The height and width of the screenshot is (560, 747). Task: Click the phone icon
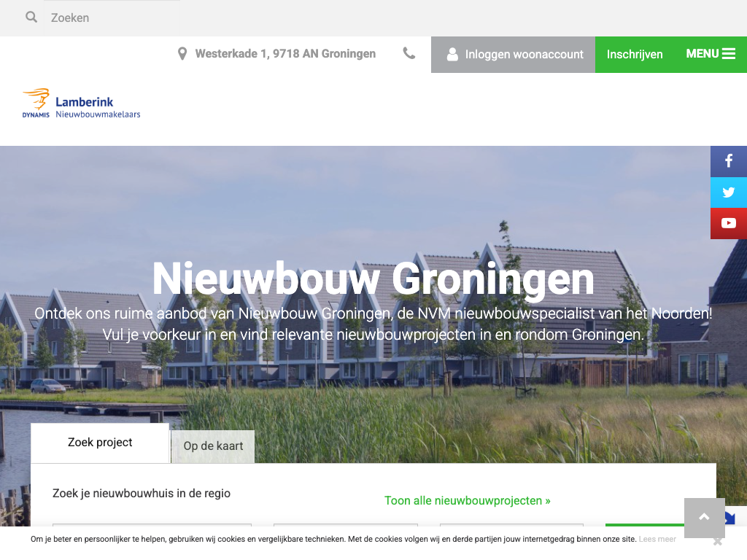(409, 53)
